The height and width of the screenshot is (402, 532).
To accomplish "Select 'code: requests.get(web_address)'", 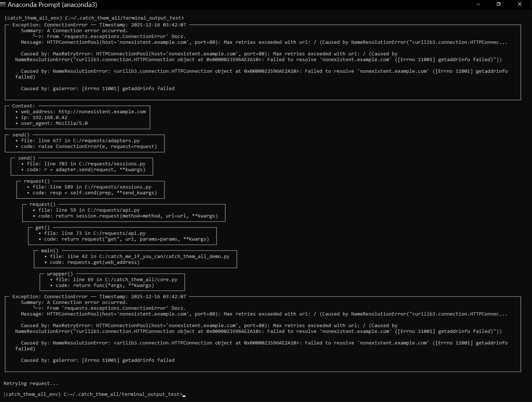I will (92, 262).
